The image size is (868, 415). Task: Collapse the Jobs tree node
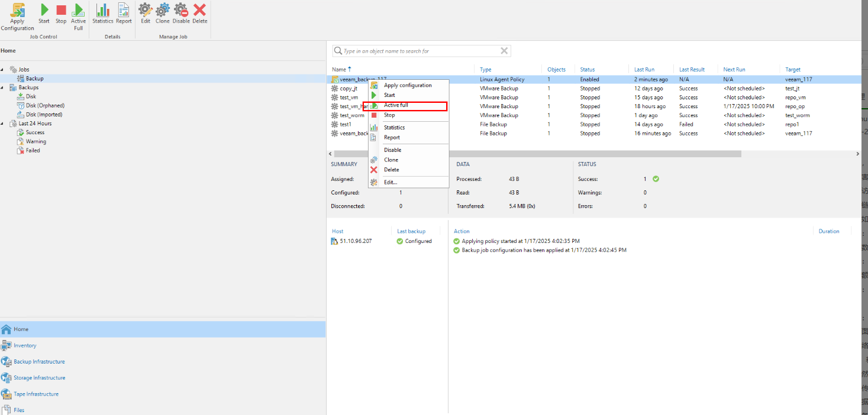click(x=2, y=70)
